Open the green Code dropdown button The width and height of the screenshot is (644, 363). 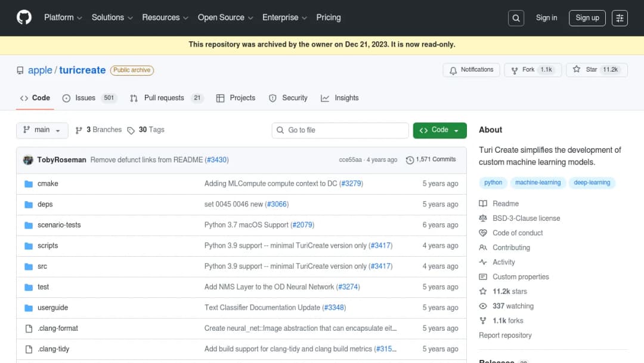pyautogui.click(x=439, y=130)
